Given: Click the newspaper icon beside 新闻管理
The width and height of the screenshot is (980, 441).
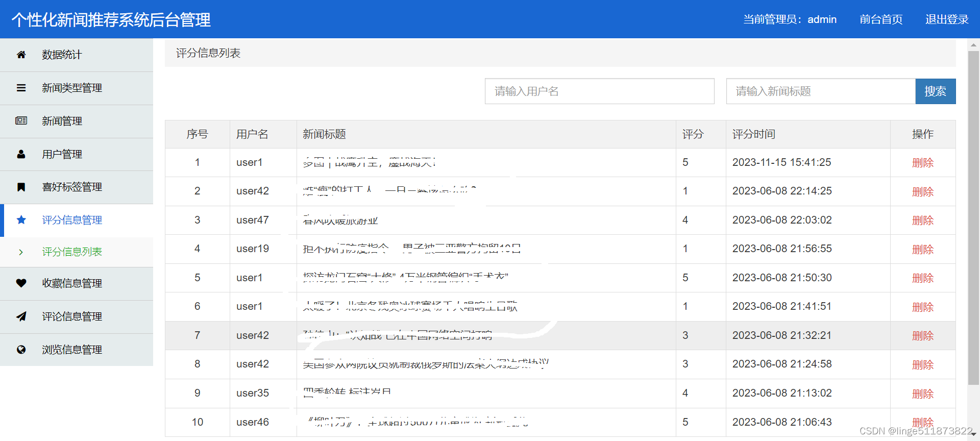Looking at the screenshot, I should (x=21, y=121).
